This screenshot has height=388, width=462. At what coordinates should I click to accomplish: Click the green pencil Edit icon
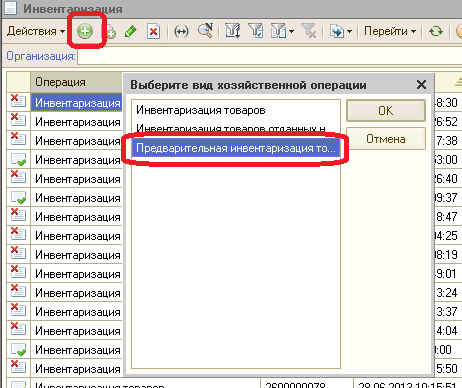[x=130, y=32]
